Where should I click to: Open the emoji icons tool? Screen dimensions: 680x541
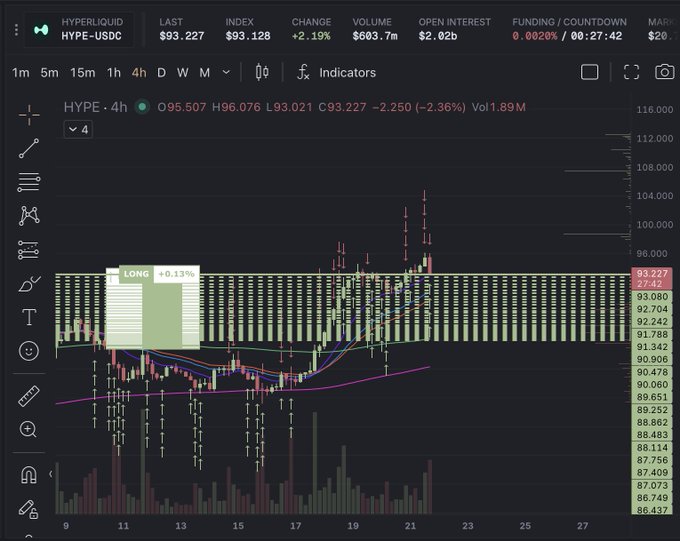(x=29, y=351)
